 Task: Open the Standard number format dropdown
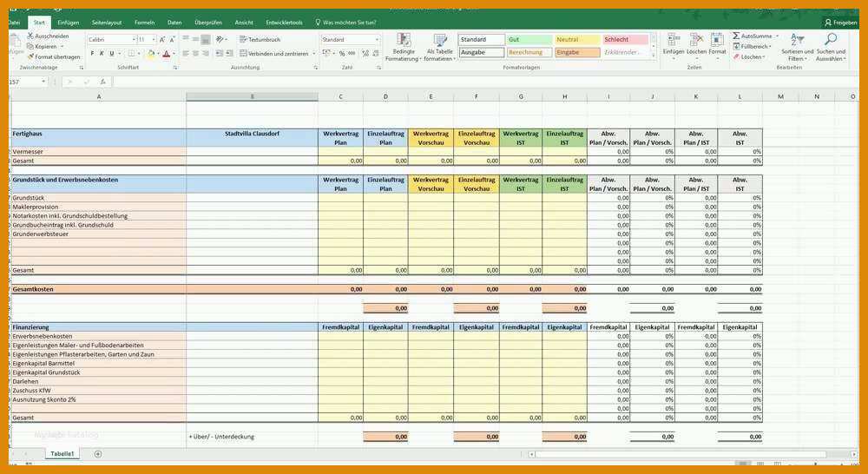(x=377, y=40)
